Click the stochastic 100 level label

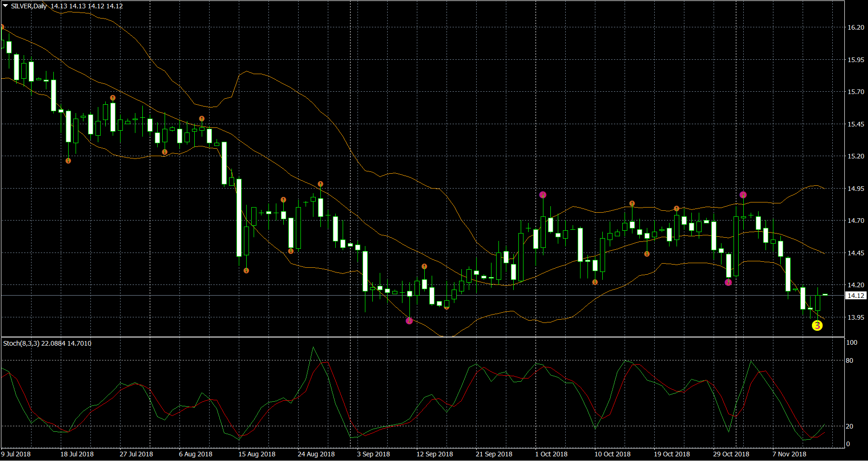[852, 342]
